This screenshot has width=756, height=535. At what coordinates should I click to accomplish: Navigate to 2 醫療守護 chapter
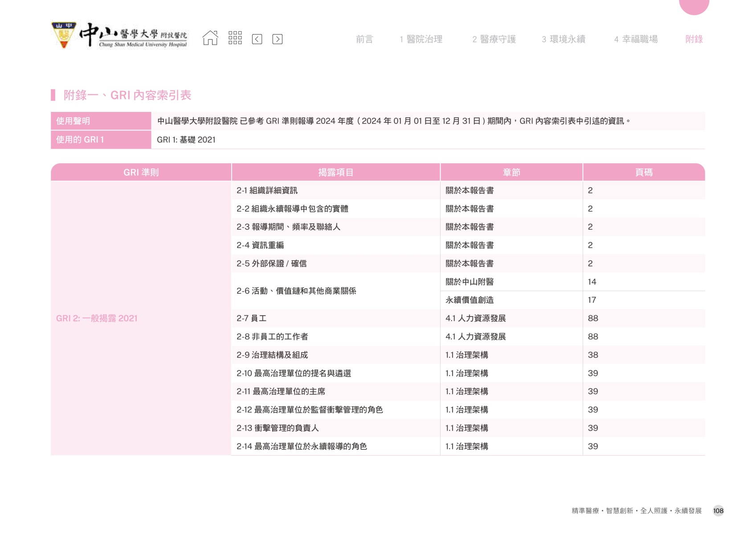pyautogui.click(x=494, y=39)
